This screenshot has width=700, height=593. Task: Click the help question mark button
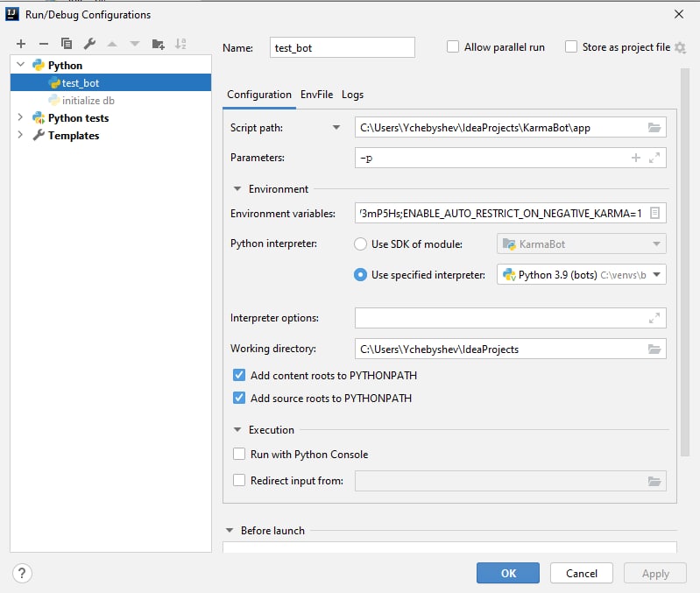point(23,573)
